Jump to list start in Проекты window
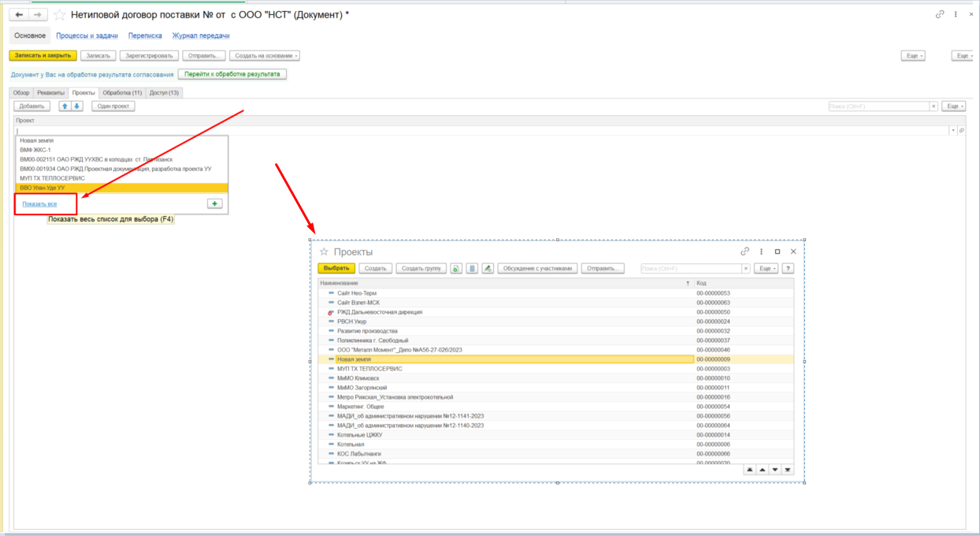The width and height of the screenshot is (980, 536). coord(749,470)
